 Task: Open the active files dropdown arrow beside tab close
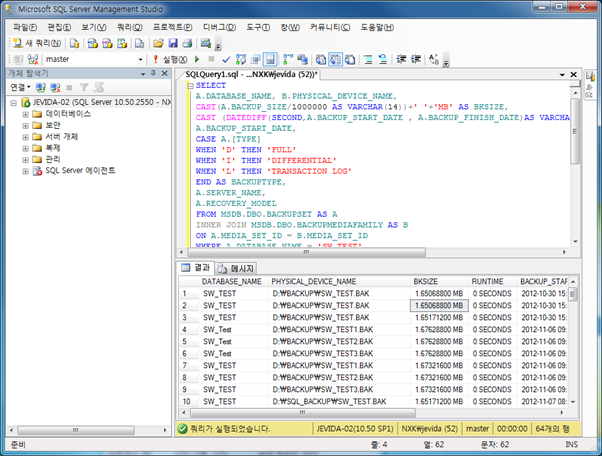tap(562, 74)
